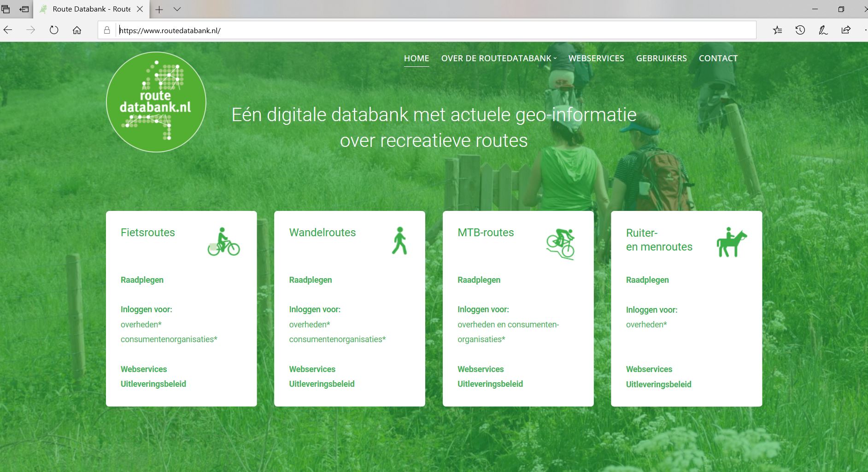The height and width of the screenshot is (472, 868).
Task: Click the routedatabank.nl round logo
Action: [x=156, y=102]
